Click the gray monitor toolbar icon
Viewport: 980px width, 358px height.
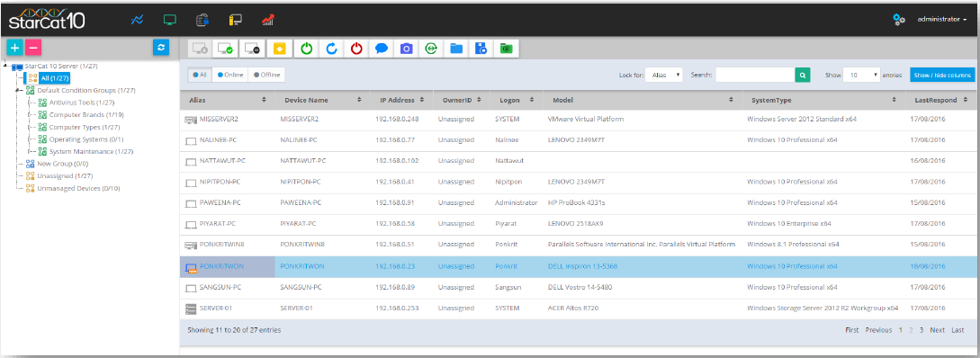click(200, 48)
